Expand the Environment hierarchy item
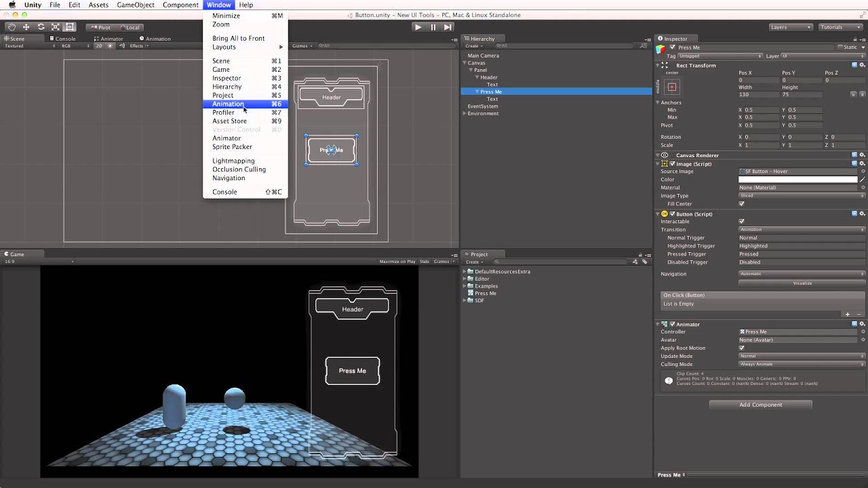 (x=465, y=113)
